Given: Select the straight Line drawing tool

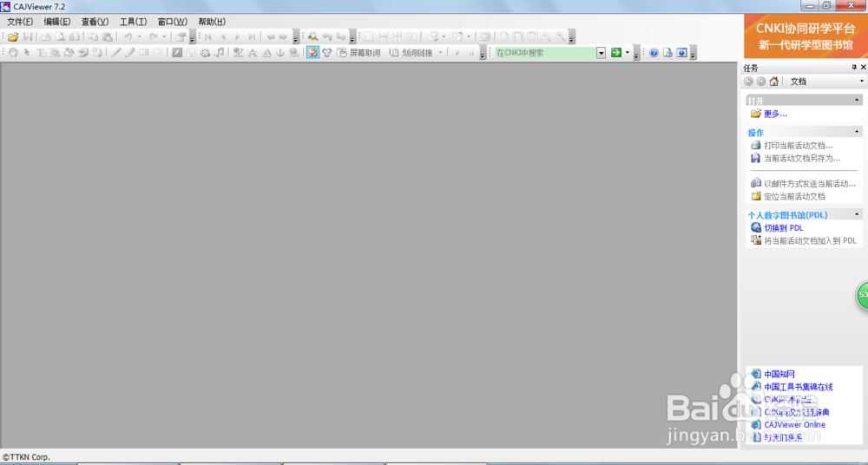Looking at the screenshot, I should pyautogui.click(x=116, y=53).
